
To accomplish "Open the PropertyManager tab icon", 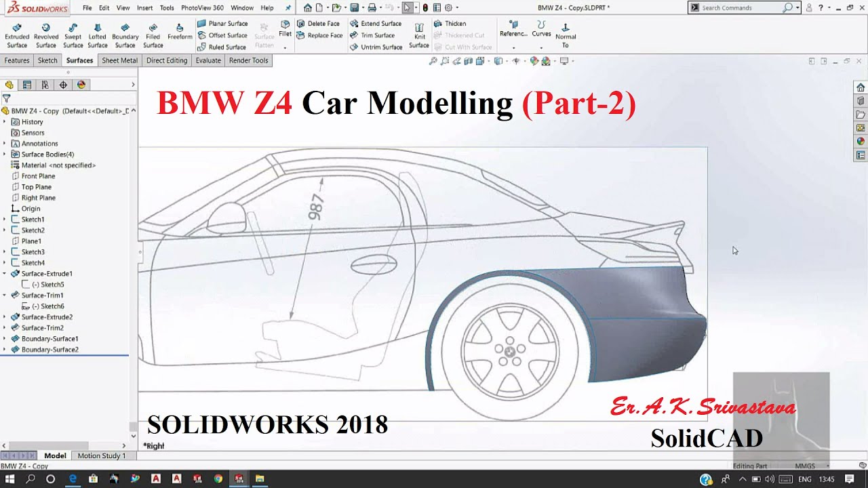I will click(x=27, y=85).
